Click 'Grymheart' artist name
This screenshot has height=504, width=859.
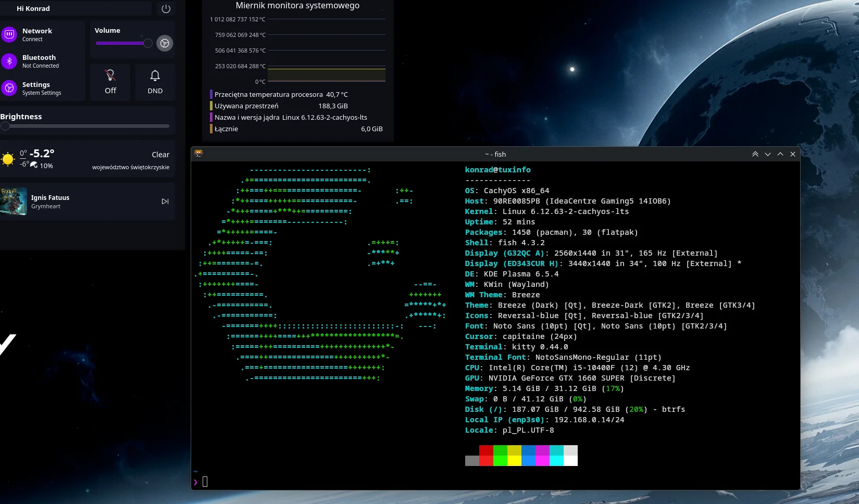(46, 207)
